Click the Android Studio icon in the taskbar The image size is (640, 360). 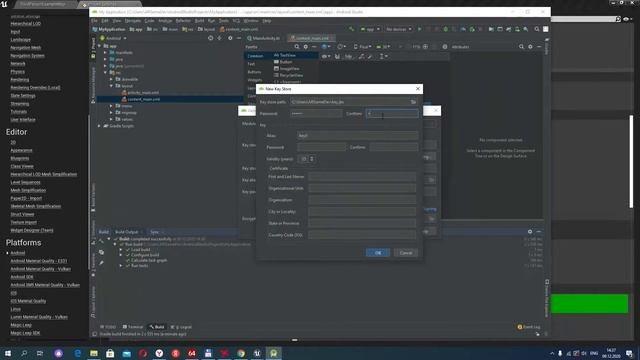tap(273, 353)
